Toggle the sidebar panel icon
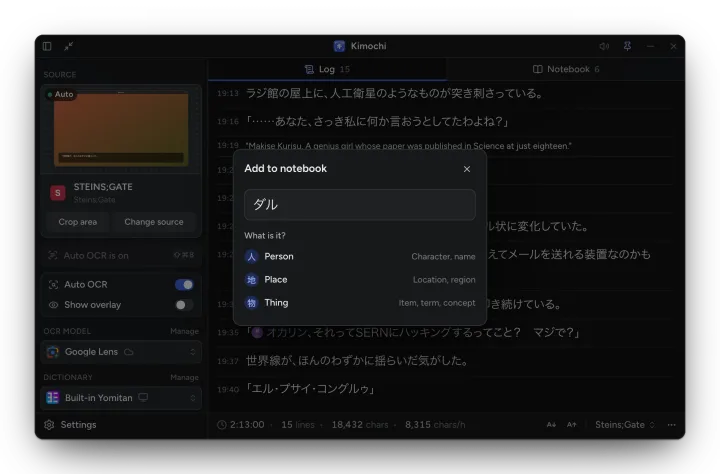 47,46
